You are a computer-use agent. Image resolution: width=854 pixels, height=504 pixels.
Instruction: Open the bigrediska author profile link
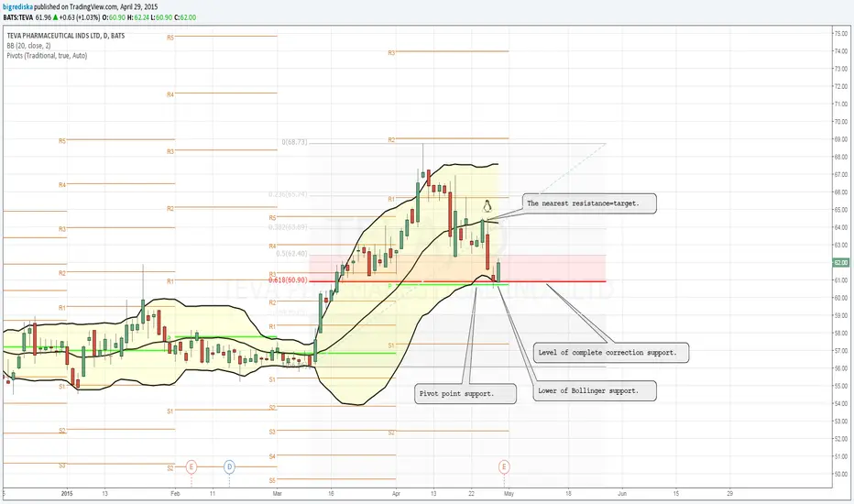17,7
